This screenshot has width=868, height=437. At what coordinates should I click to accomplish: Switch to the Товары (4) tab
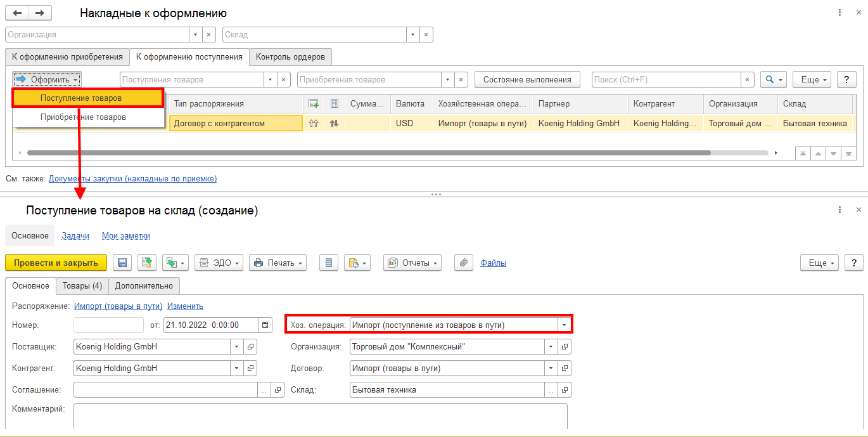tap(82, 285)
